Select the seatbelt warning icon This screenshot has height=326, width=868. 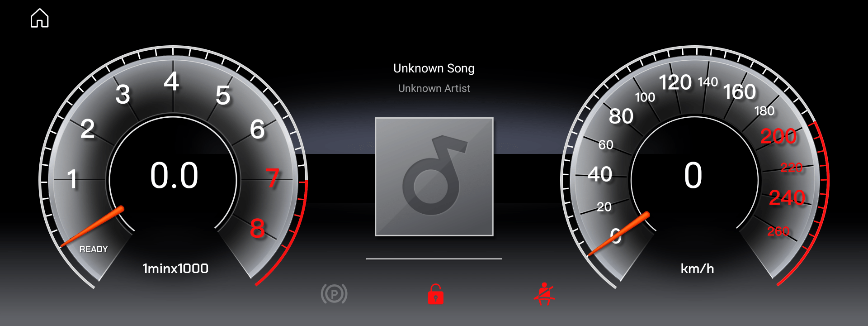[x=544, y=294]
